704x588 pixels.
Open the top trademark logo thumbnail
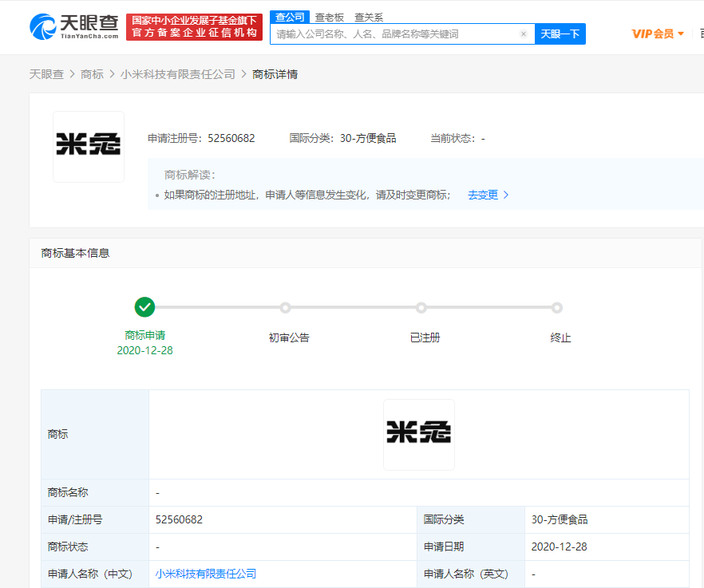[89, 146]
